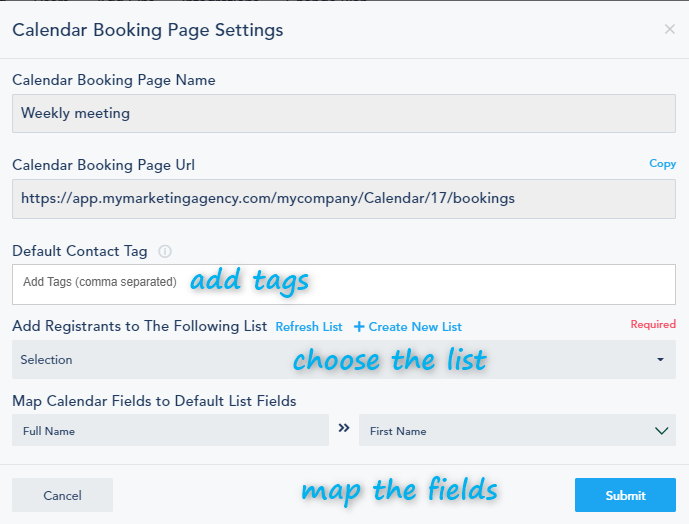Image resolution: width=689 pixels, height=524 pixels.
Task: Click the red Required label
Action: tap(653, 324)
